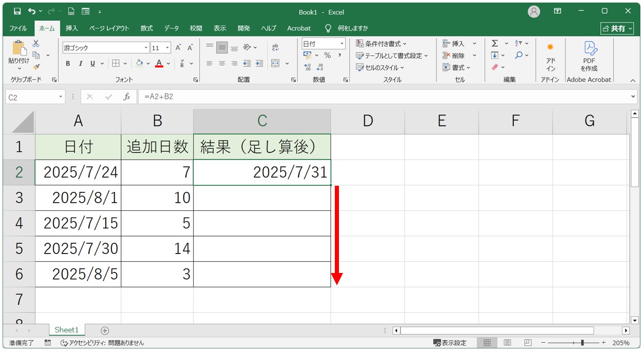The image size is (644, 352).
Task: Open the font name dropdown 游ゴシック
Action: pyautogui.click(x=146, y=48)
